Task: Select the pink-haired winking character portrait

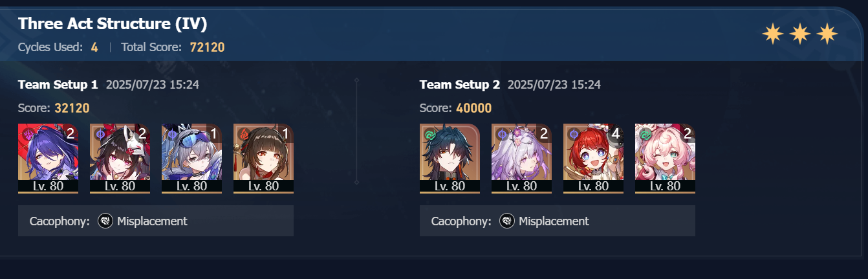Action: (x=665, y=159)
